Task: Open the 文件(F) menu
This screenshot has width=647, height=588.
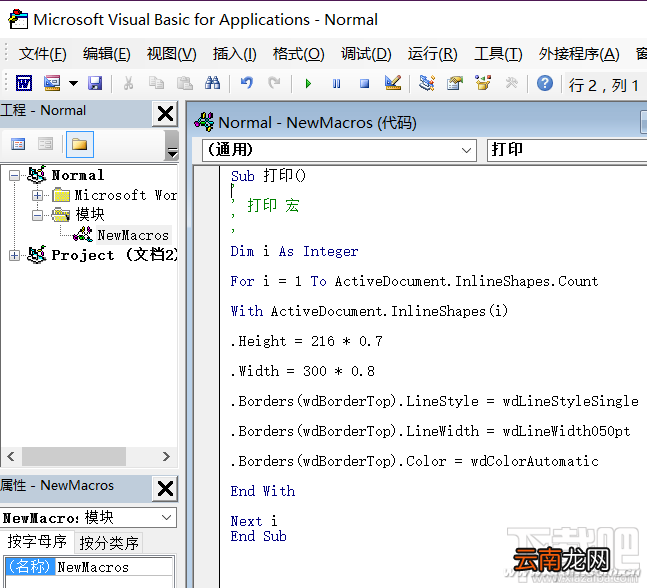Action: 43,54
